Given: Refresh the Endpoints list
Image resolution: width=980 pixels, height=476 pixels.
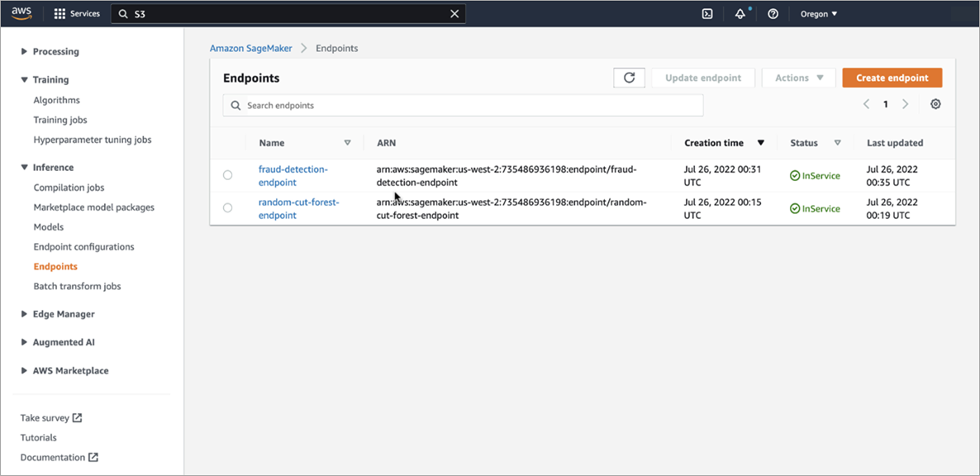Looking at the screenshot, I should tap(629, 77).
